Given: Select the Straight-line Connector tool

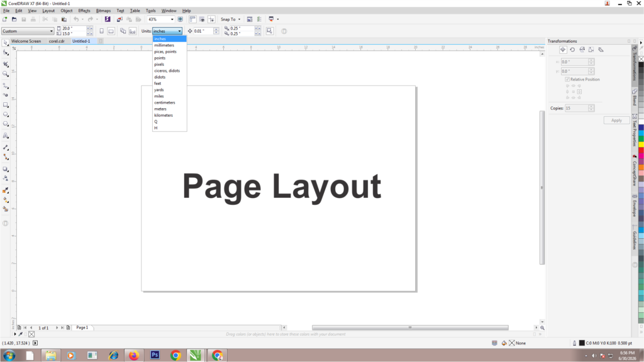Looking at the screenshot, I should point(5,156).
